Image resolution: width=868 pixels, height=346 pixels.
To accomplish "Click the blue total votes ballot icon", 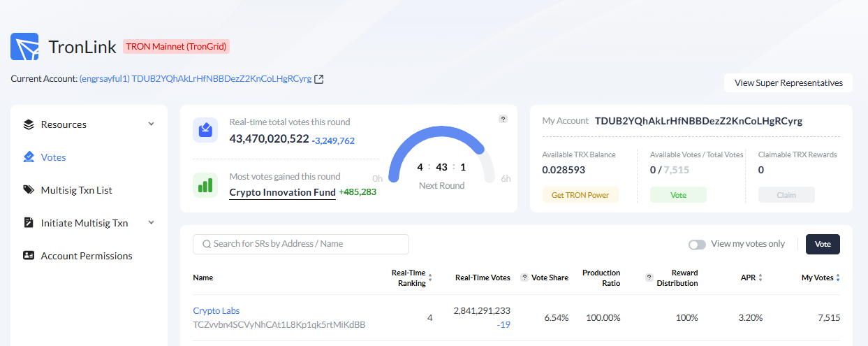I will [x=205, y=130].
